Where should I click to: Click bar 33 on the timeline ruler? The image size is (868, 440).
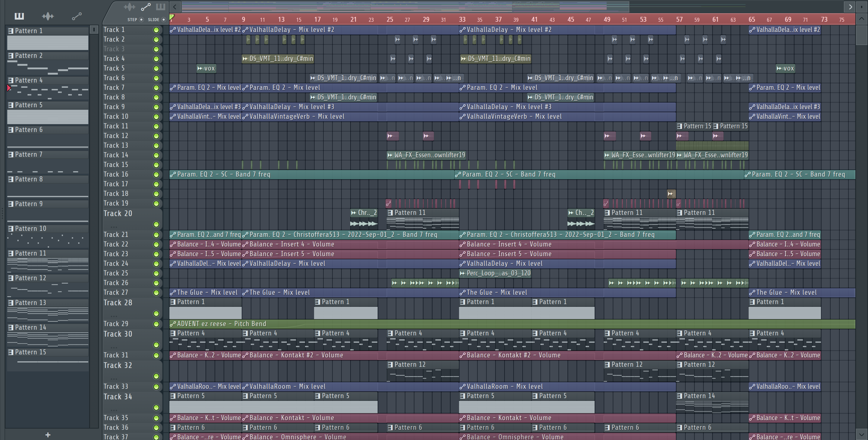click(x=462, y=20)
